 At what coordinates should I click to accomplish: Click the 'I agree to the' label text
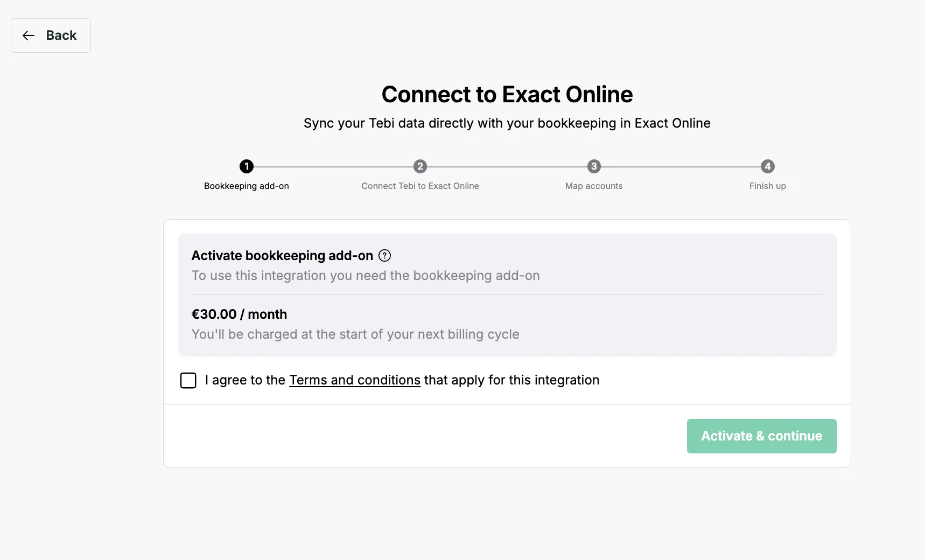point(245,380)
